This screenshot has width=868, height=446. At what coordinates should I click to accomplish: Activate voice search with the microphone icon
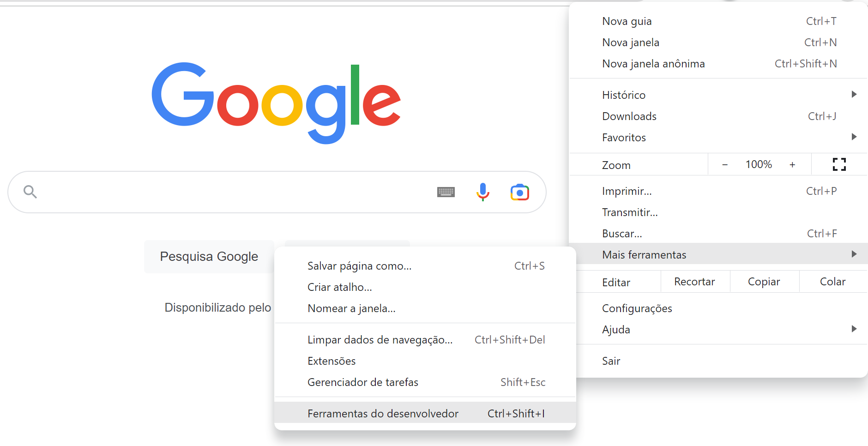482,192
